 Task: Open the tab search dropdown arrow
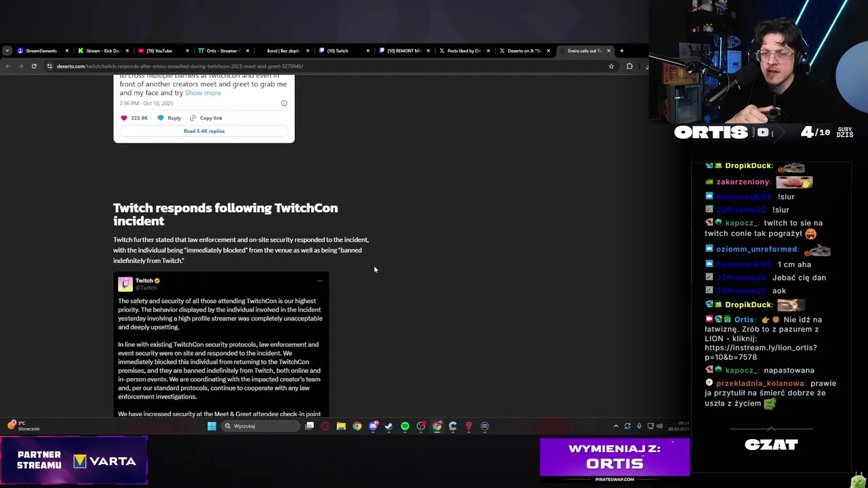coord(7,51)
